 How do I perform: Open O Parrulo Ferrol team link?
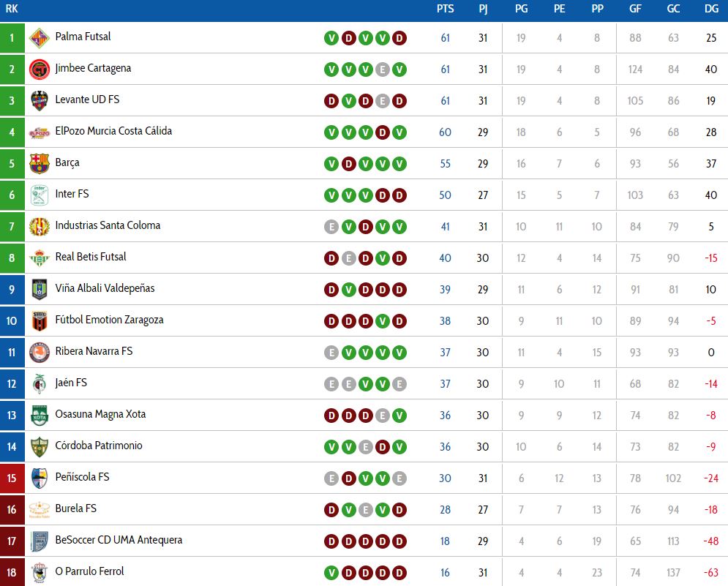click(89, 571)
